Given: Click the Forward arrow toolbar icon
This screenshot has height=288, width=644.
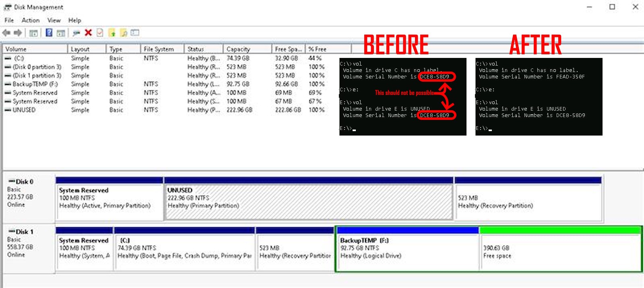Looking at the screenshot, I should (18, 33).
